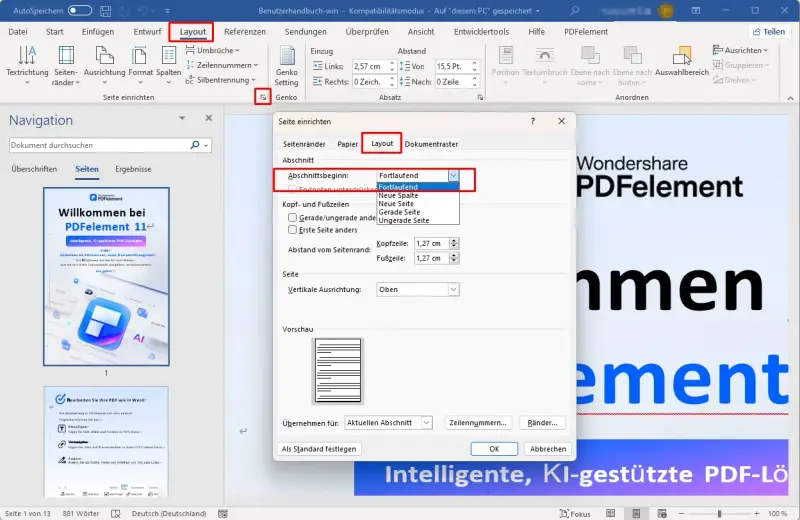This screenshot has width=800, height=520.
Task: Close the Seite einrichten dialog
Action: [562, 121]
